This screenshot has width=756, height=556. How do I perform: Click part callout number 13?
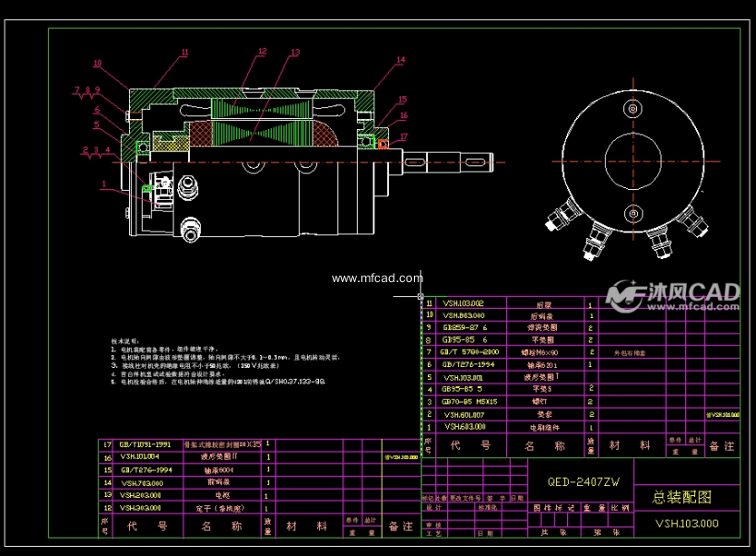[x=295, y=53]
